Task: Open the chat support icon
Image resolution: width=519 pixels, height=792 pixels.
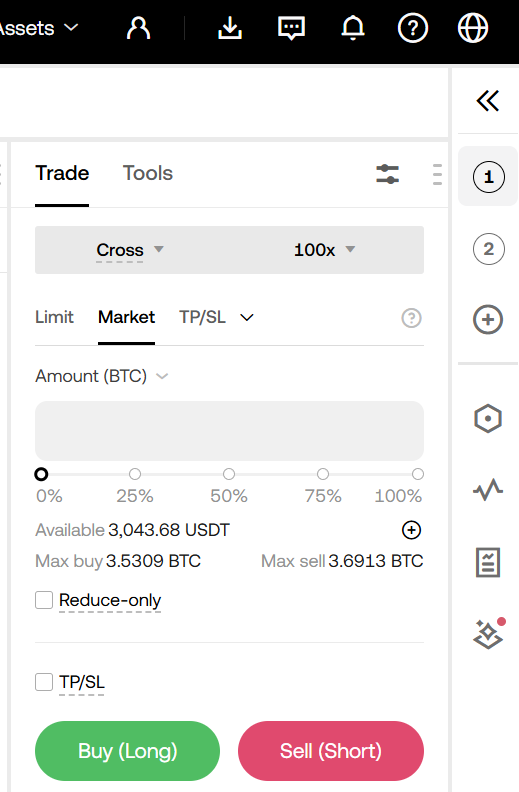Action: tap(291, 28)
